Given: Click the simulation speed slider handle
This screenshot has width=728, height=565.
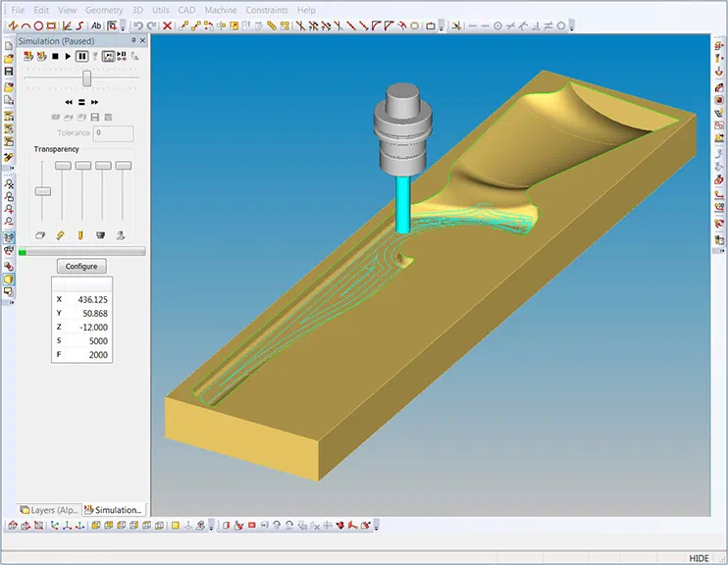Looking at the screenshot, I should [86, 78].
